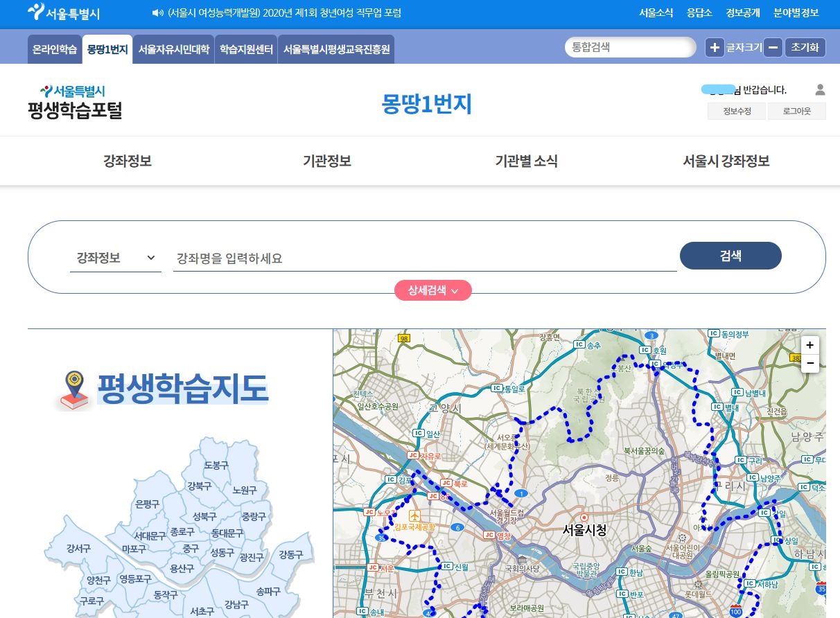Image resolution: width=840 pixels, height=618 pixels.
Task: Increase font size with plus button
Action: tap(715, 47)
